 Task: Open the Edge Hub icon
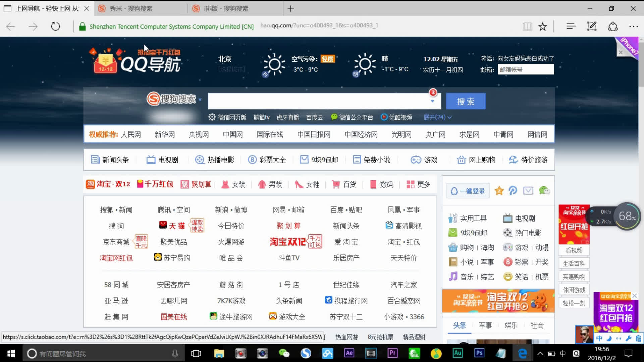[x=571, y=26]
